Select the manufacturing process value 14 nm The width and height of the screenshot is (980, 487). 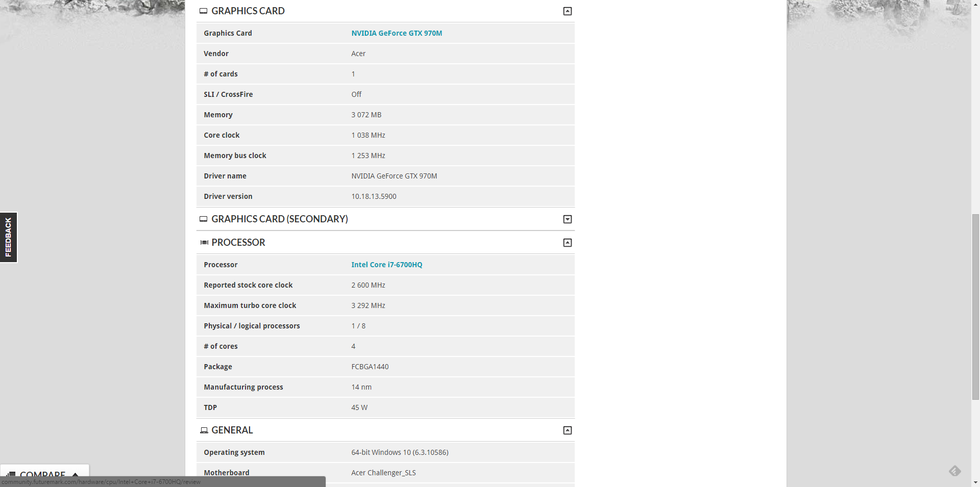coord(361,387)
